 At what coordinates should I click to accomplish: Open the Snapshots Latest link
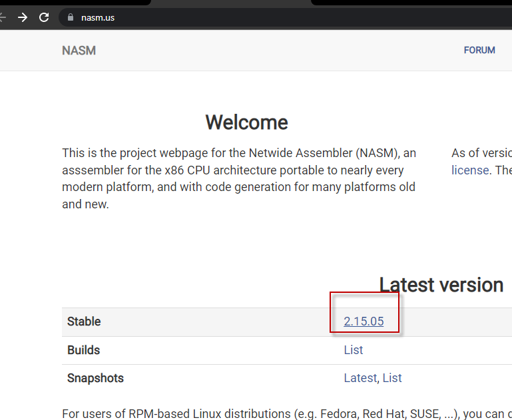coord(360,378)
